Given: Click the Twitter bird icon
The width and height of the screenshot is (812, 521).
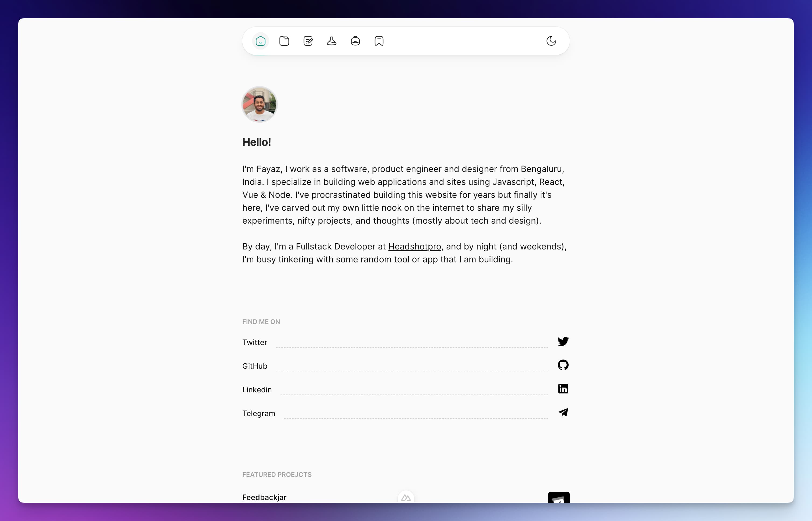Looking at the screenshot, I should (x=563, y=341).
